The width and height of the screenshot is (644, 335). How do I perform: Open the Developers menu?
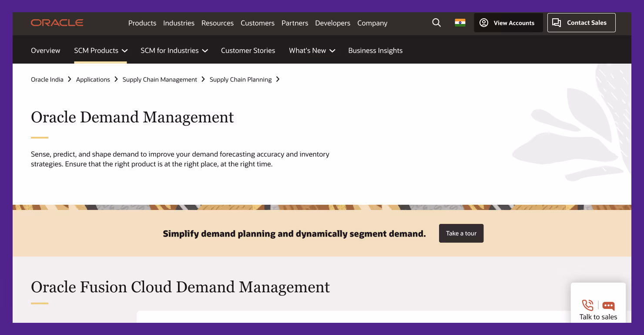click(x=332, y=23)
